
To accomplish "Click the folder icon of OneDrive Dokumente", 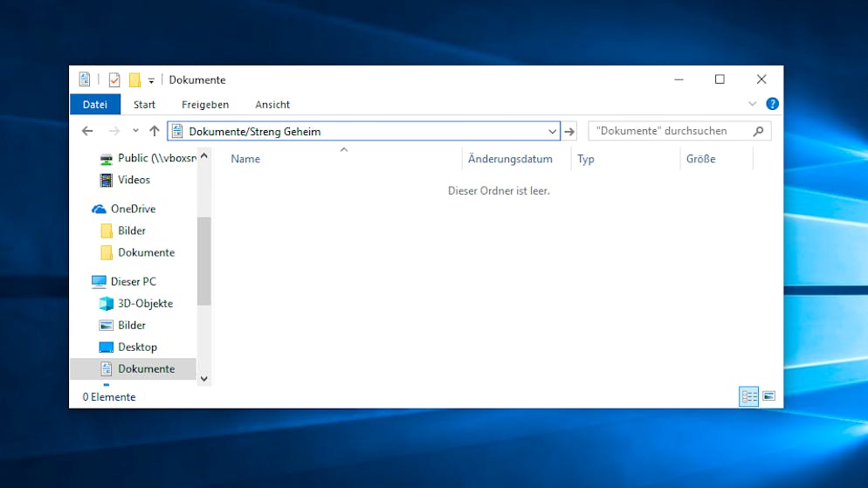I will pyautogui.click(x=107, y=252).
